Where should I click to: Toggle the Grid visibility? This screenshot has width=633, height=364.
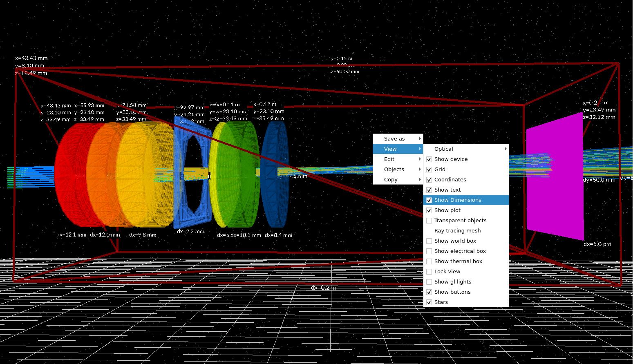(x=441, y=169)
